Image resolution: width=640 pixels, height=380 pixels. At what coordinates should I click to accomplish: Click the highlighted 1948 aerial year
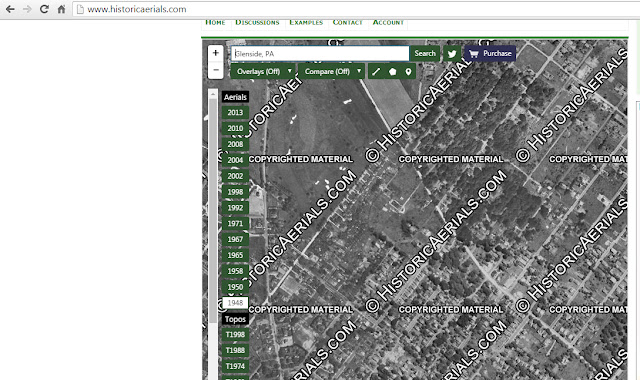[x=235, y=303]
